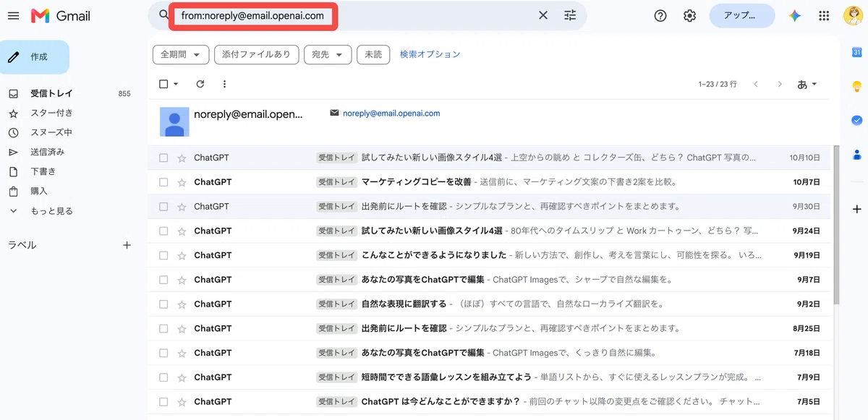Click the Gmail logo
The width and height of the screenshot is (868, 420).
click(61, 16)
